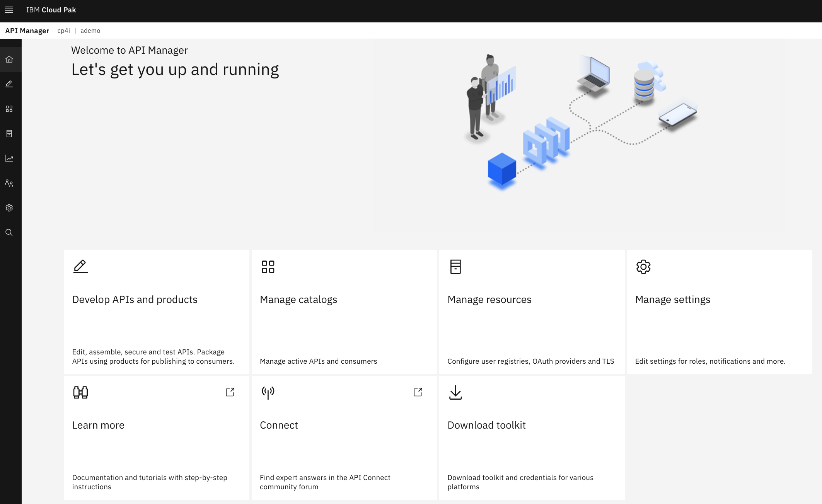822x504 pixels.
Task: Select the Manage catalogs grid icon in sidebar
Action: (x=9, y=109)
